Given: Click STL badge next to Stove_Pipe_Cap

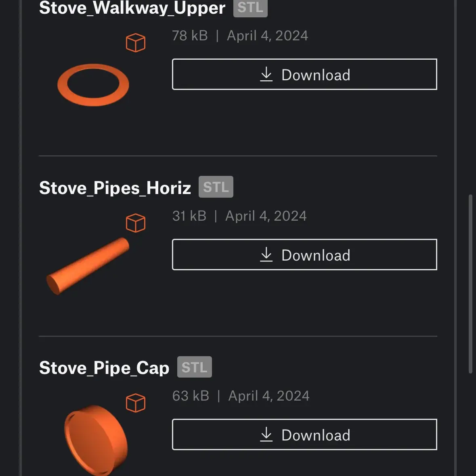Looking at the screenshot, I should (x=195, y=367).
